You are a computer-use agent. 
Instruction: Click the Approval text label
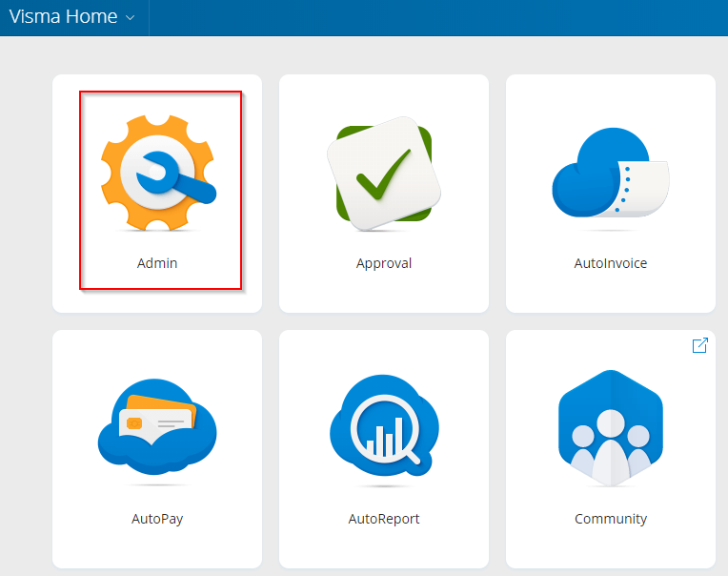(x=384, y=263)
